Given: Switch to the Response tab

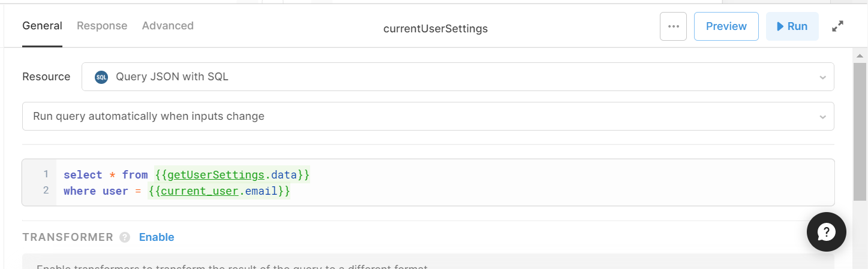Looking at the screenshot, I should (102, 26).
